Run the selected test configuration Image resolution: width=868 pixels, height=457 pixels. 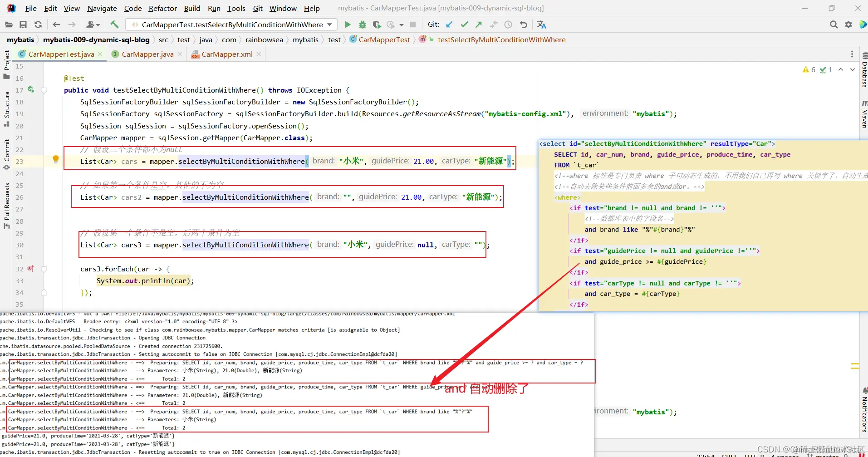point(348,25)
